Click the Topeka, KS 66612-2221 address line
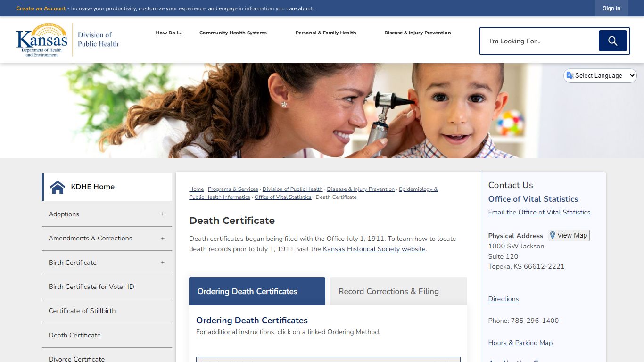This screenshot has width=644, height=362. 526,266
